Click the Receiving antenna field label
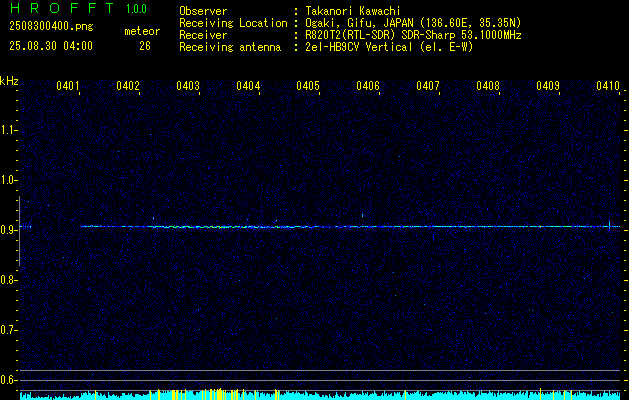 tap(230, 47)
